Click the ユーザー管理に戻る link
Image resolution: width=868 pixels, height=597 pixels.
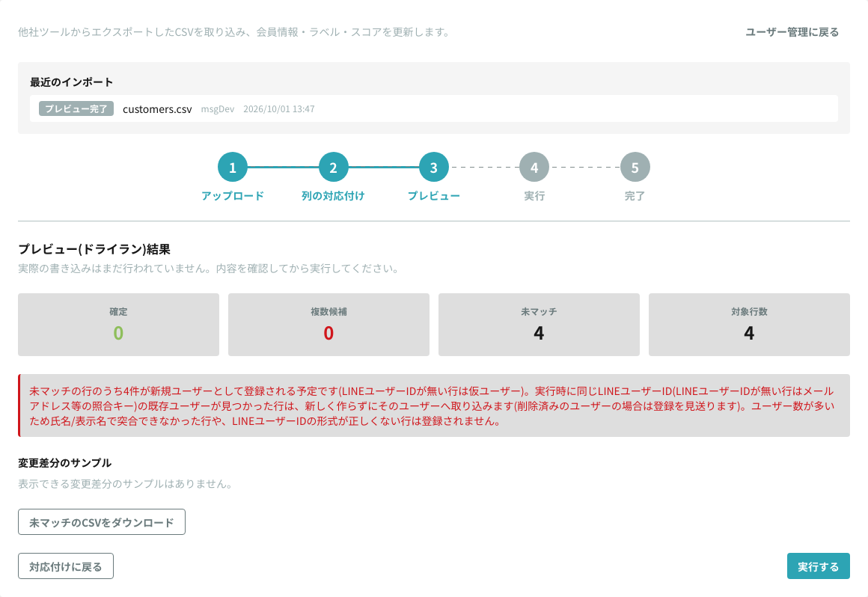coord(792,32)
